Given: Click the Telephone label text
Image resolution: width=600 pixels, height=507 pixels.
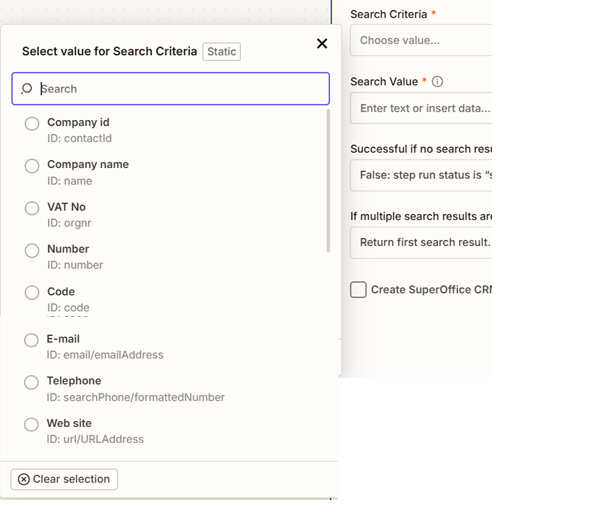Looking at the screenshot, I should point(74,381).
